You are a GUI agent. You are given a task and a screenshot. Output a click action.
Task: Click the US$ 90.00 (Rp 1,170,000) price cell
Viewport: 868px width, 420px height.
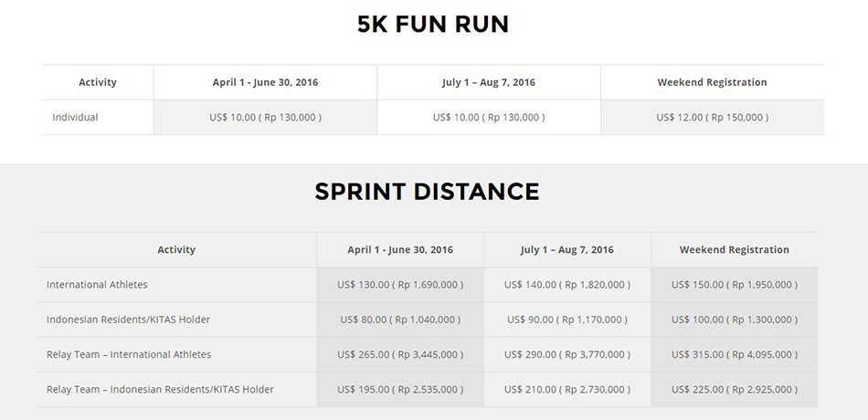click(x=566, y=320)
